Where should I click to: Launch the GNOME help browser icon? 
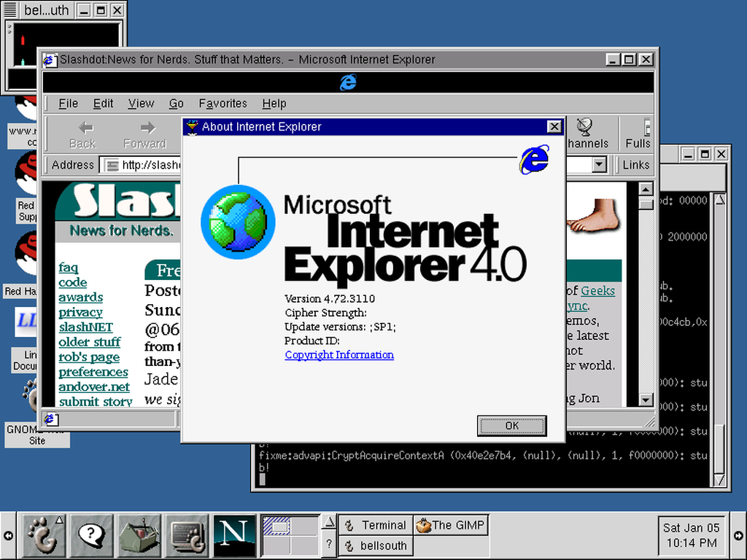[x=90, y=535]
